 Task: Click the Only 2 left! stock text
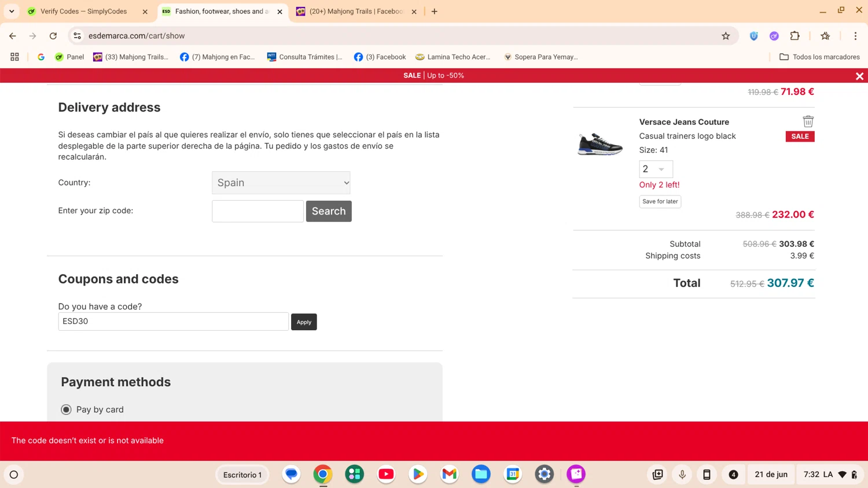(659, 185)
